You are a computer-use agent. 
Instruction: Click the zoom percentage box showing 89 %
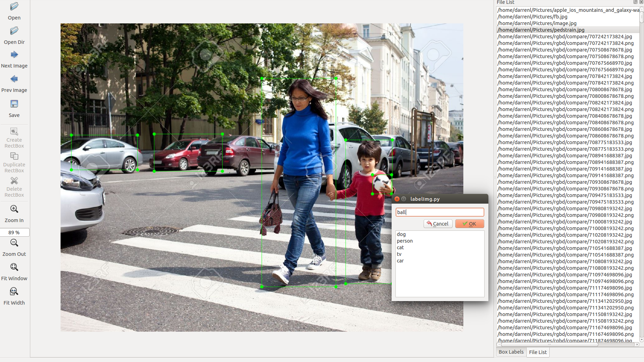click(14, 233)
